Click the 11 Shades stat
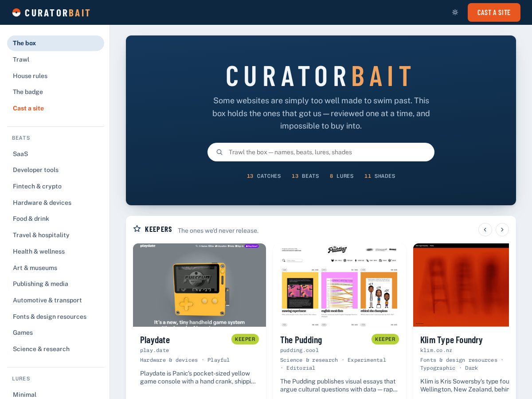This screenshot has height=399, width=532. (x=380, y=176)
